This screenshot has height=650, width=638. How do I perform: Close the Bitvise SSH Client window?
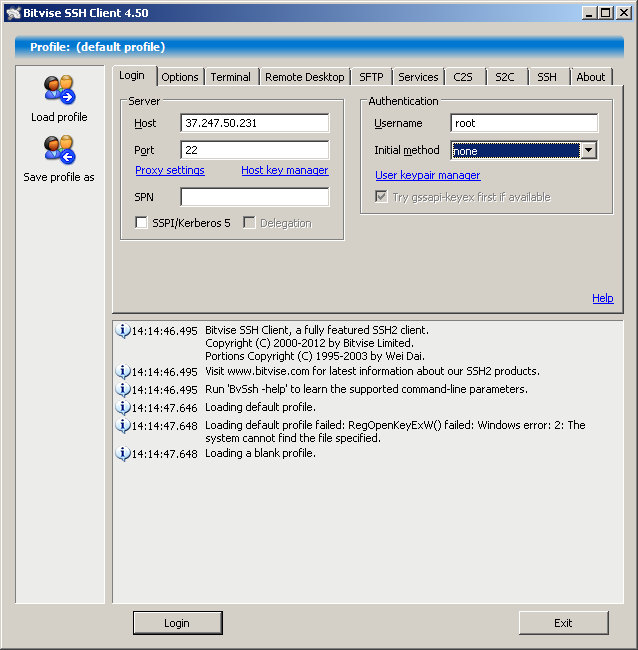[623, 13]
